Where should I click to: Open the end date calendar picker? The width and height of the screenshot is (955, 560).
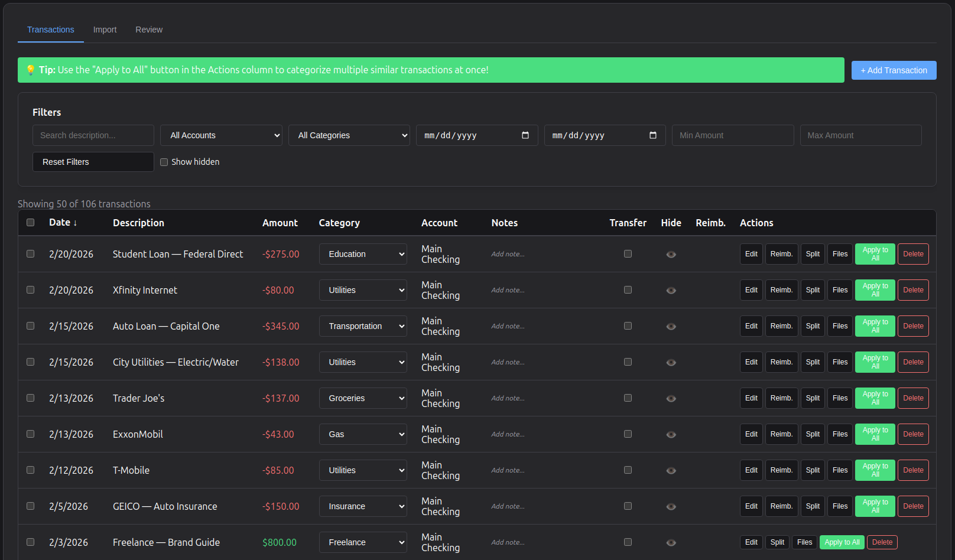(653, 135)
